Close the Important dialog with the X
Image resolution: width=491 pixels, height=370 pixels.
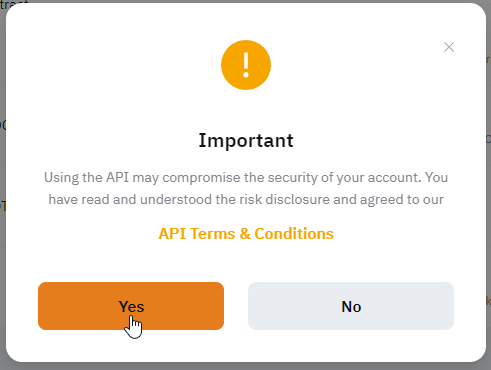coord(449,47)
